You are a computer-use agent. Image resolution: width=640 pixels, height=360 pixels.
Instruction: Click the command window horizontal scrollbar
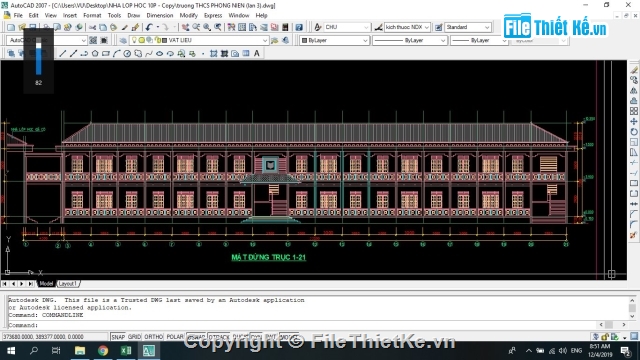click(x=612, y=325)
